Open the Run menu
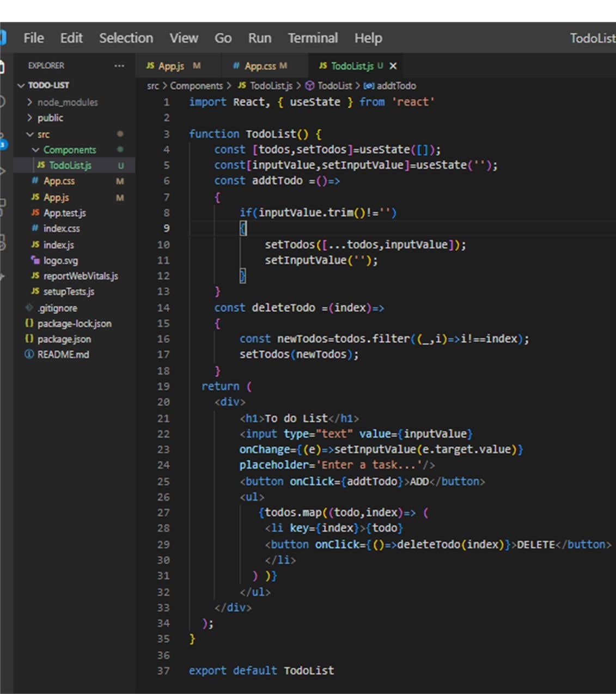616x694 pixels. tap(260, 38)
